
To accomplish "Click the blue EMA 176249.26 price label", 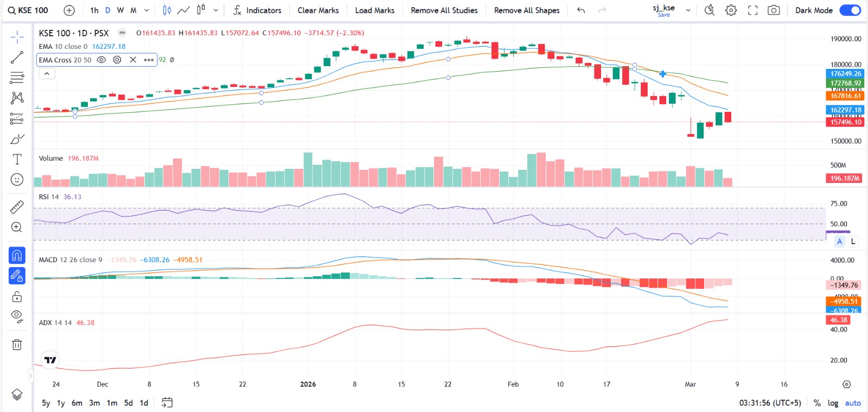I will [x=845, y=74].
